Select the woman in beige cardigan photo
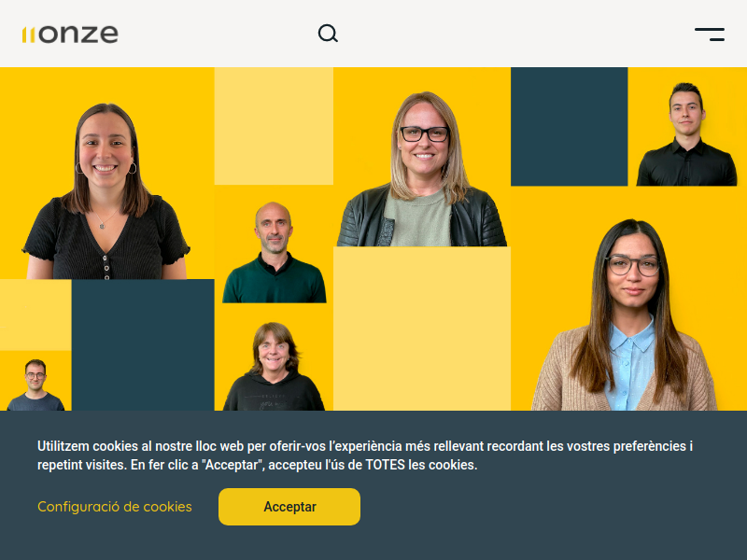This screenshot has width=747, height=560. click(624, 315)
